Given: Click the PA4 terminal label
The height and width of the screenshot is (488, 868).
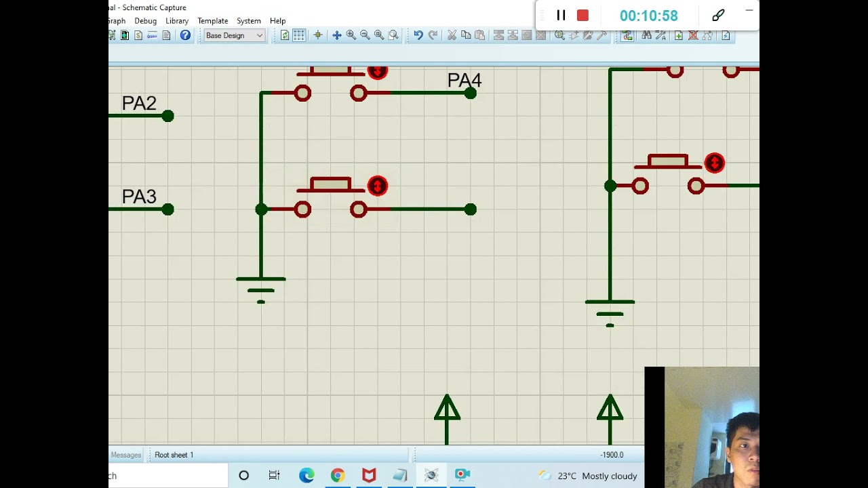Looking at the screenshot, I should pyautogui.click(x=465, y=80).
